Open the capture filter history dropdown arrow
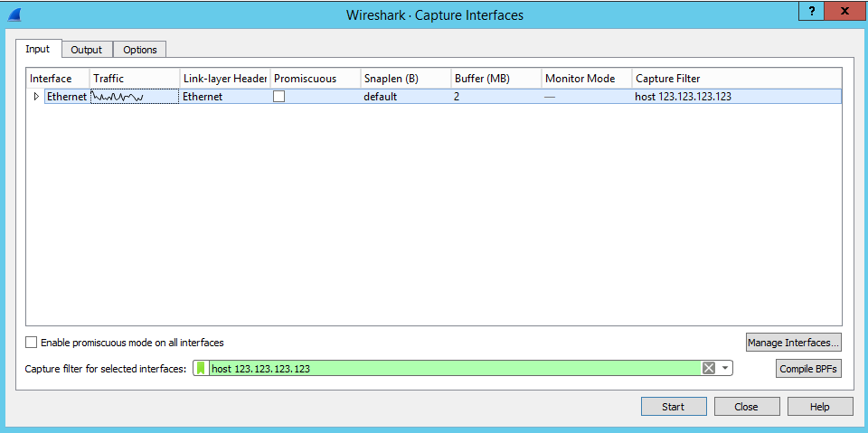This screenshot has width=868, height=433. click(x=724, y=368)
